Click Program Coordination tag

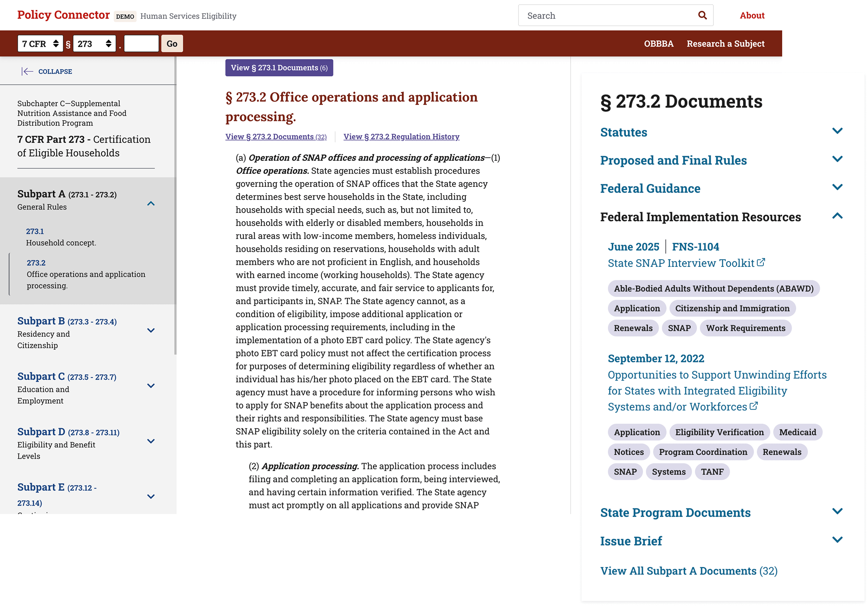(x=703, y=452)
